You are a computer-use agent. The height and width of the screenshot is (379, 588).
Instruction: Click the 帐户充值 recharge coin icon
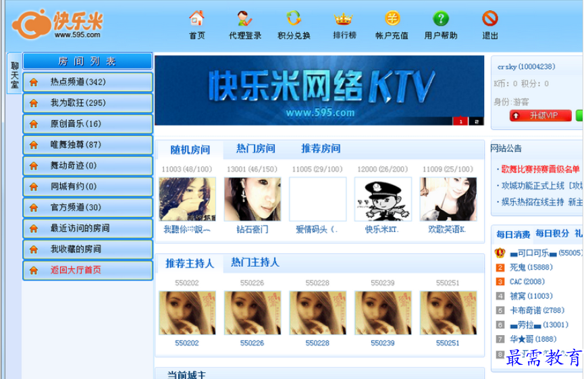392,18
